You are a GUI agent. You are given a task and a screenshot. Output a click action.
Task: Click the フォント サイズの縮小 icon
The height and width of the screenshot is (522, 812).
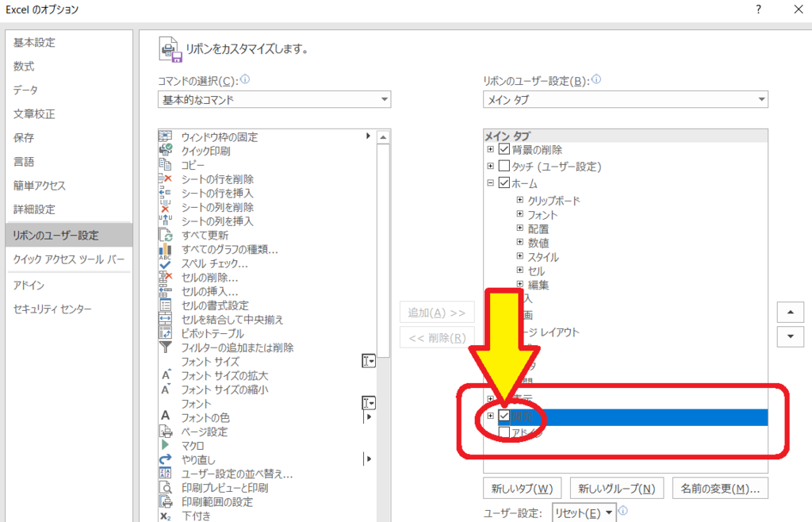click(165, 389)
